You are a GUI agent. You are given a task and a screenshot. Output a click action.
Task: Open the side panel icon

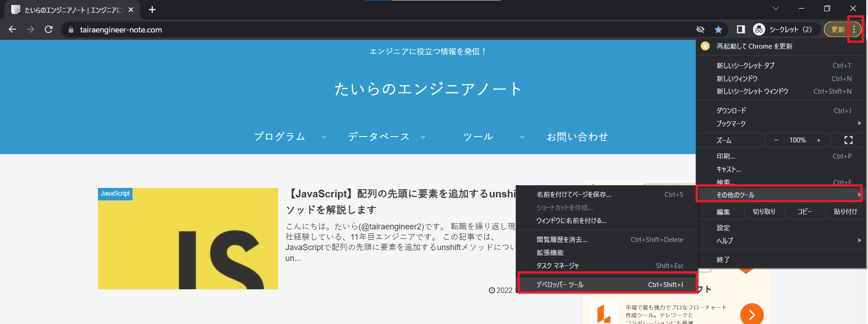(x=740, y=30)
